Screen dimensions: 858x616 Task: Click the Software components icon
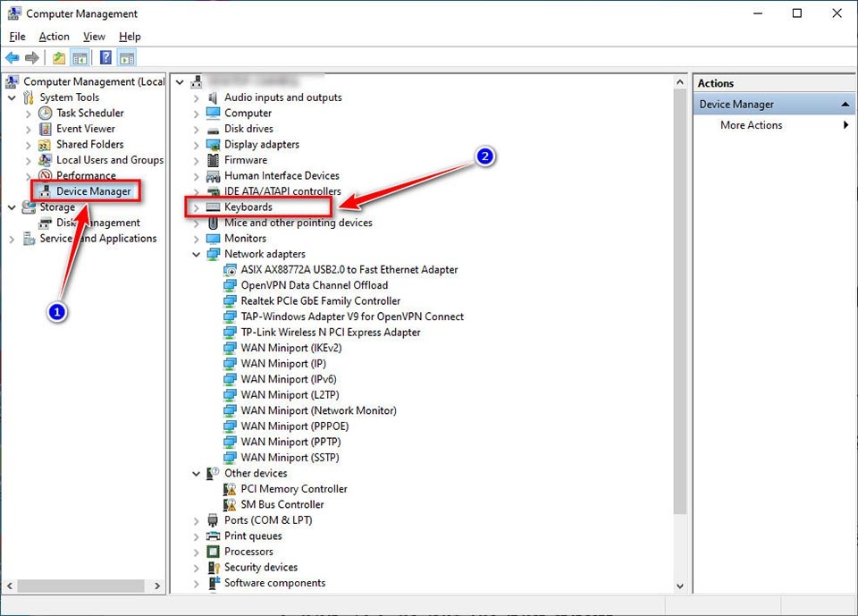[213, 583]
